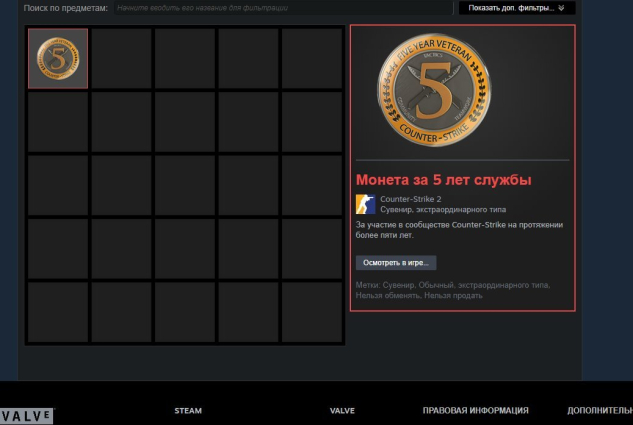Expand Показать доп. фильтры dropdown
The height and width of the screenshot is (425, 633).
coord(517,8)
